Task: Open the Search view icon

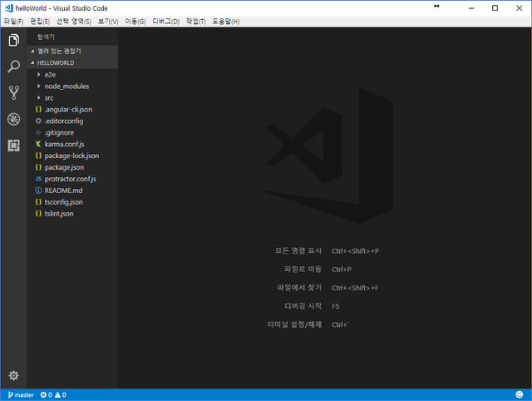Action: coord(13,67)
